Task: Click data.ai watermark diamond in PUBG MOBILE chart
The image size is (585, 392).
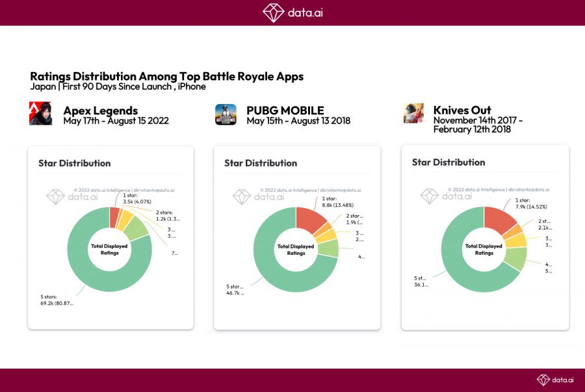Action: [x=242, y=197]
